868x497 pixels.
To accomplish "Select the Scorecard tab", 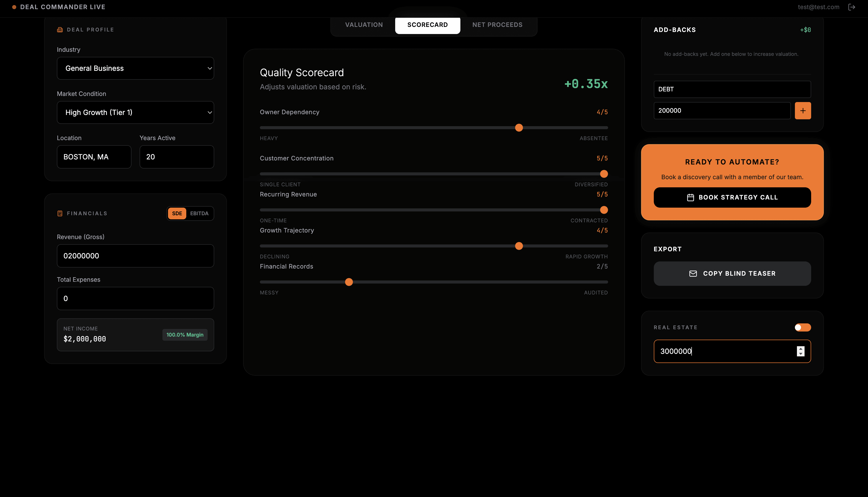I will point(427,25).
